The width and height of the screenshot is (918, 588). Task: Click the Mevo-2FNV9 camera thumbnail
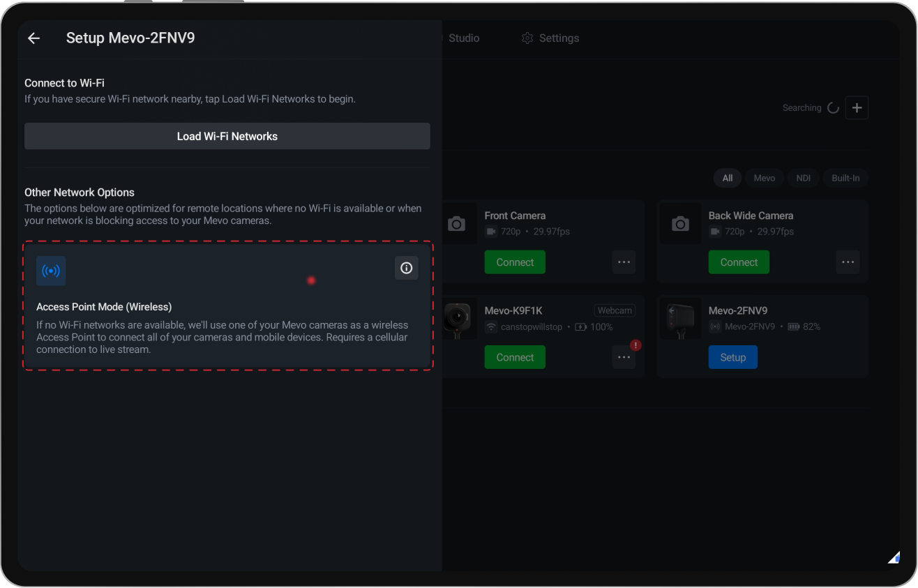(680, 319)
